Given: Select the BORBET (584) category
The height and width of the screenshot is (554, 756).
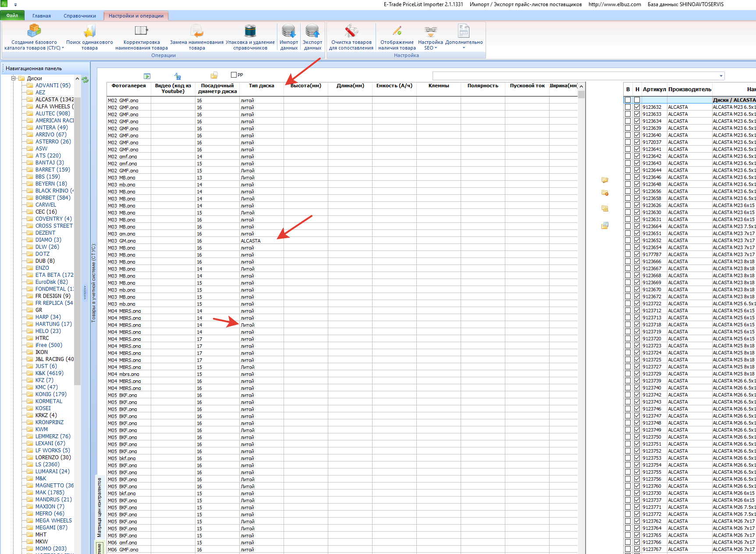Looking at the screenshot, I should click(x=53, y=198).
